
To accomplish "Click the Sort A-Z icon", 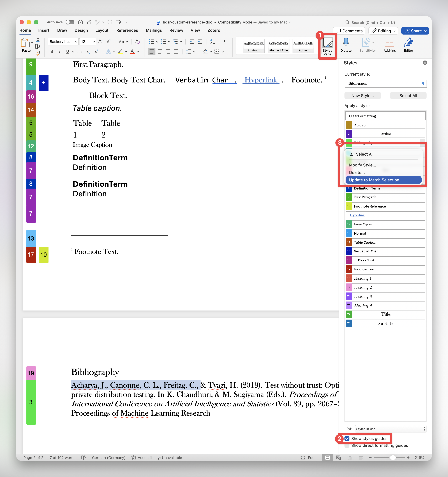I will pos(212,42).
